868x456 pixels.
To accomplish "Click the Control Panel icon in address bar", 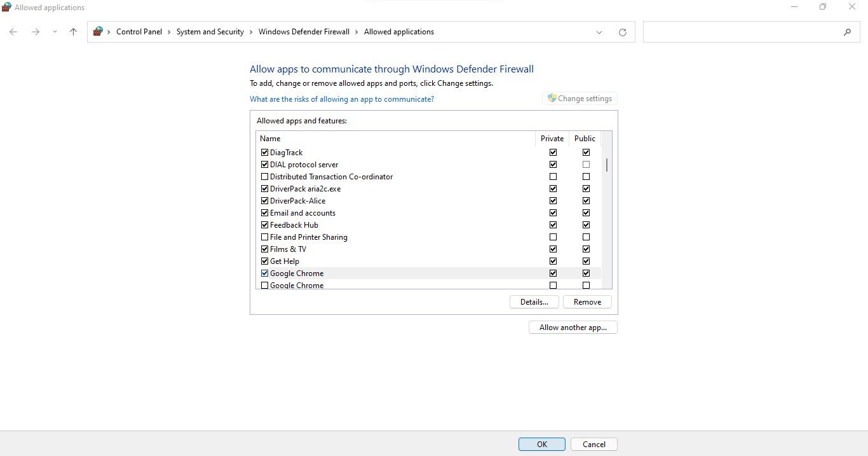I will (98, 31).
